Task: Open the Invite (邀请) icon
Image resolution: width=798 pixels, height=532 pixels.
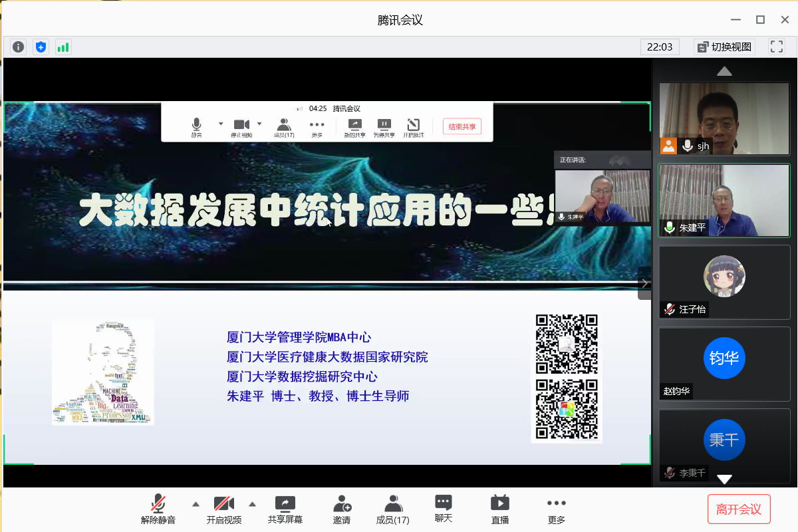Action: point(342,509)
